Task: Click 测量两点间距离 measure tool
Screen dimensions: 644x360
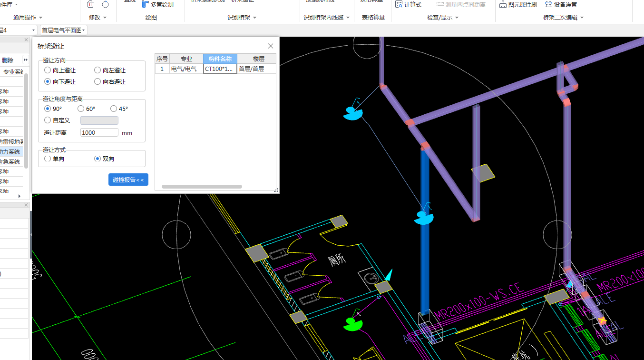Action: point(461,4)
